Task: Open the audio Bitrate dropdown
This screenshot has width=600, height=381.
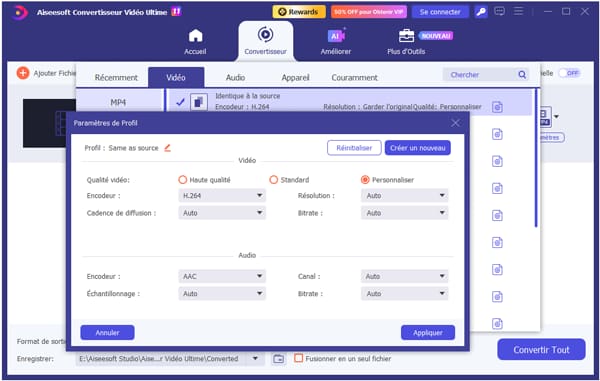Action: pos(404,293)
